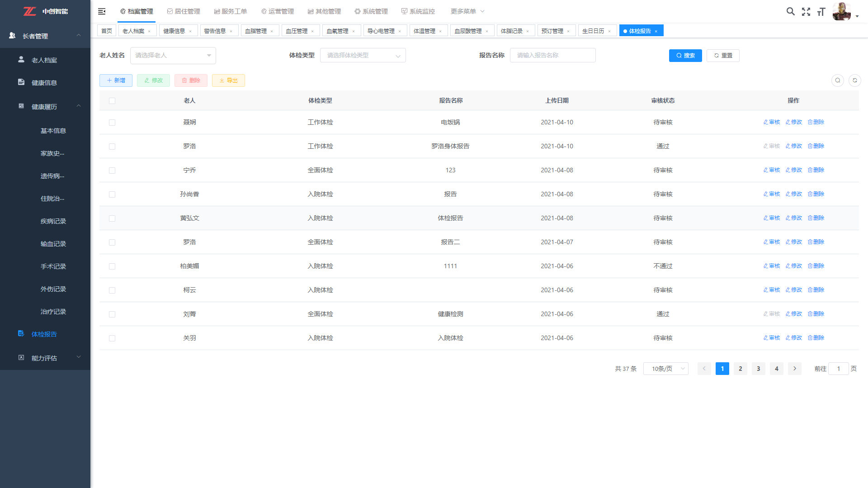Click the round refresh table icon

coord(854,81)
